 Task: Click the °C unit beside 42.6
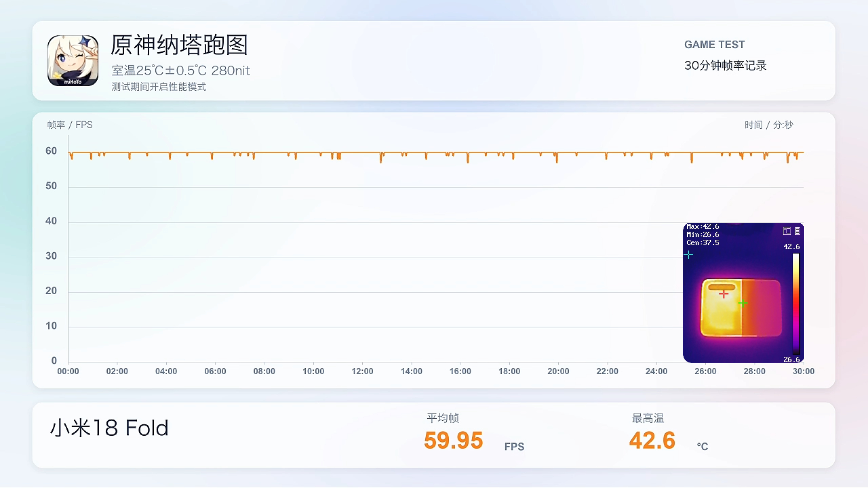coord(702,447)
